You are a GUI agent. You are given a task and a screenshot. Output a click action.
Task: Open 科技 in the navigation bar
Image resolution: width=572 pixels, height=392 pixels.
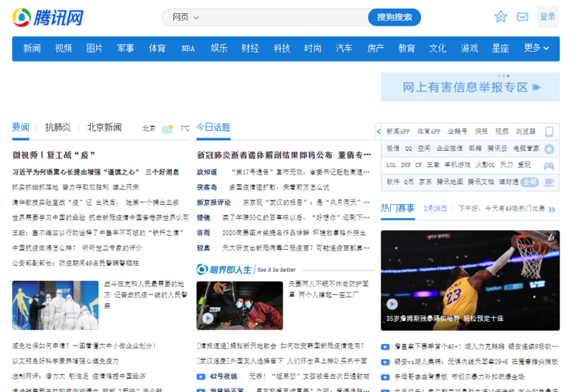click(x=282, y=49)
